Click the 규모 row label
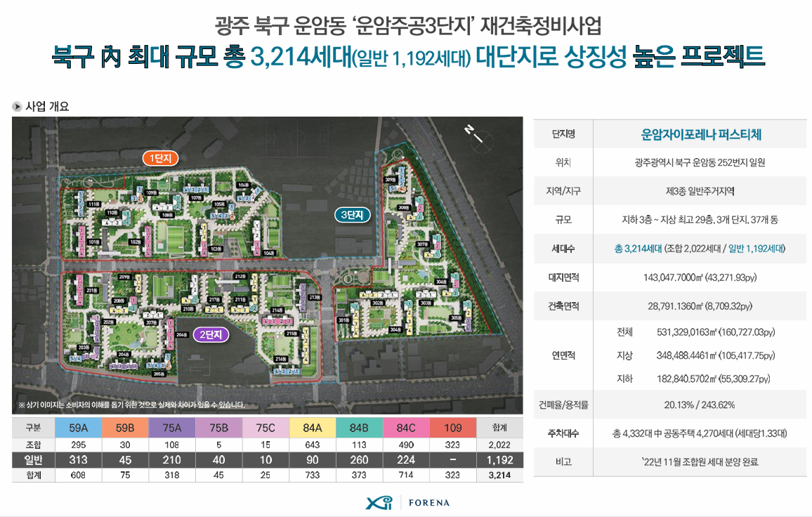The image size is (812, 517). point(563,220)
